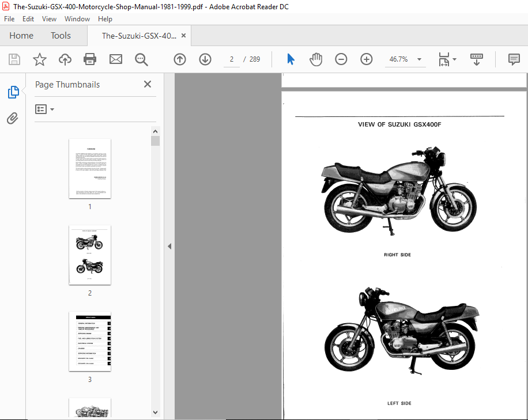Go to next page arrow
This screenshot has width=528, height=420.
tap(205, 59)
